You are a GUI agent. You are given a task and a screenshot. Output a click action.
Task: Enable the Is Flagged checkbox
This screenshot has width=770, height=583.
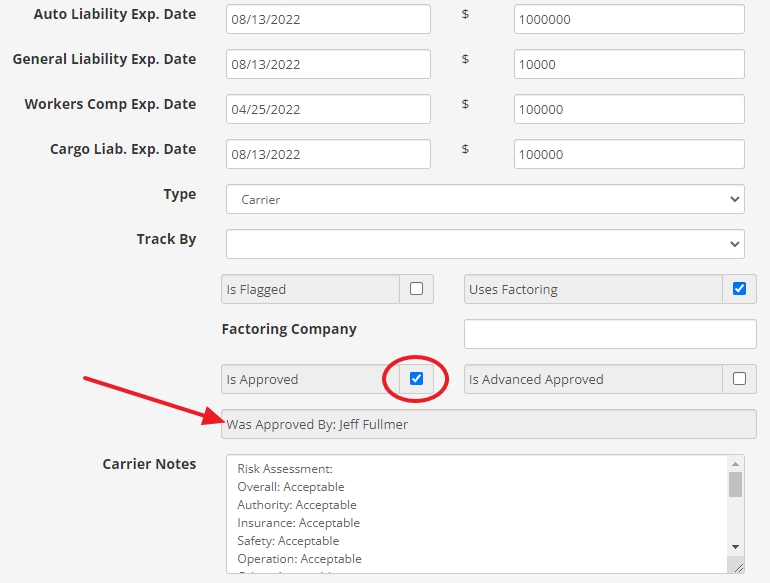tap(416, 289)
